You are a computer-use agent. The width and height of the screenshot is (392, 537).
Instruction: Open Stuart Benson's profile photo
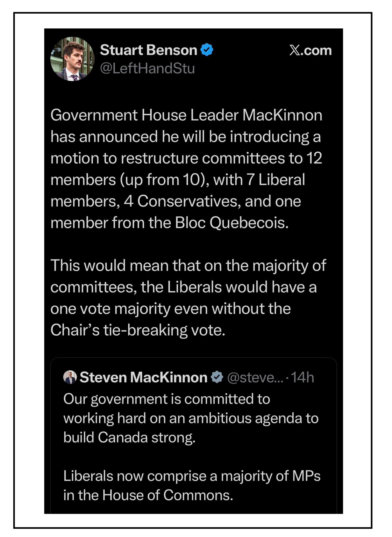[x=72, y=59]
